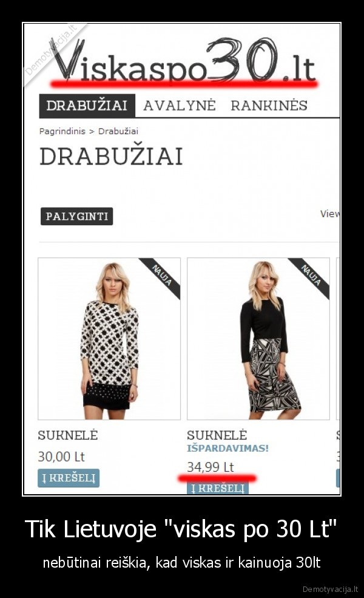Open the AVALYNĖ menu category
364x598 pixels.
[180, 106]
